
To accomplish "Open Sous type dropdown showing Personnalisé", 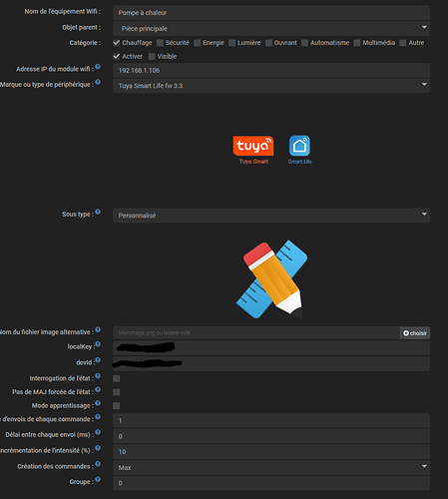I will coord(271,216).
